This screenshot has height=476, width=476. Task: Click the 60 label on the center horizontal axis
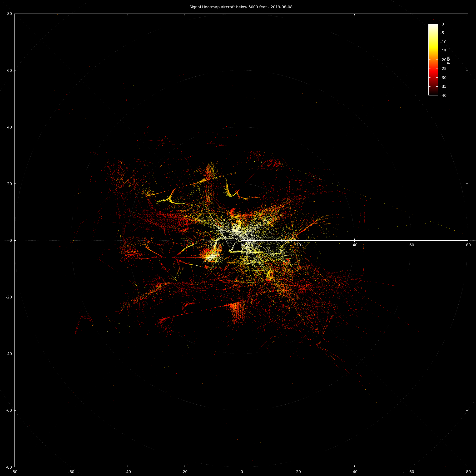[412, 245]
